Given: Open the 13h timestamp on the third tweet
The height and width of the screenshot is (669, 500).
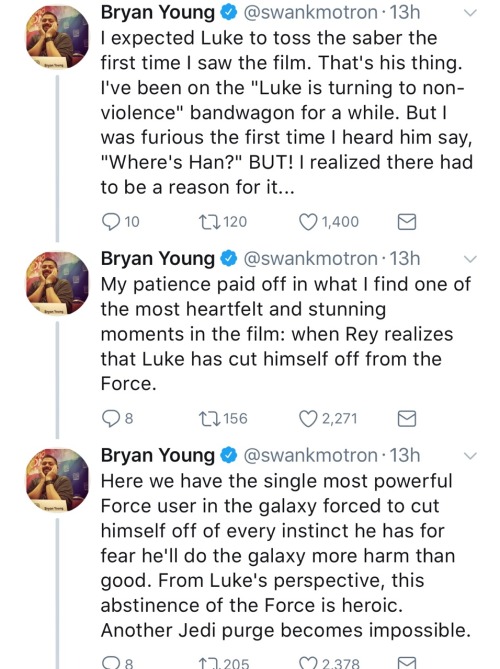Looking at the screenshot, I should click(x=405, y=456).
